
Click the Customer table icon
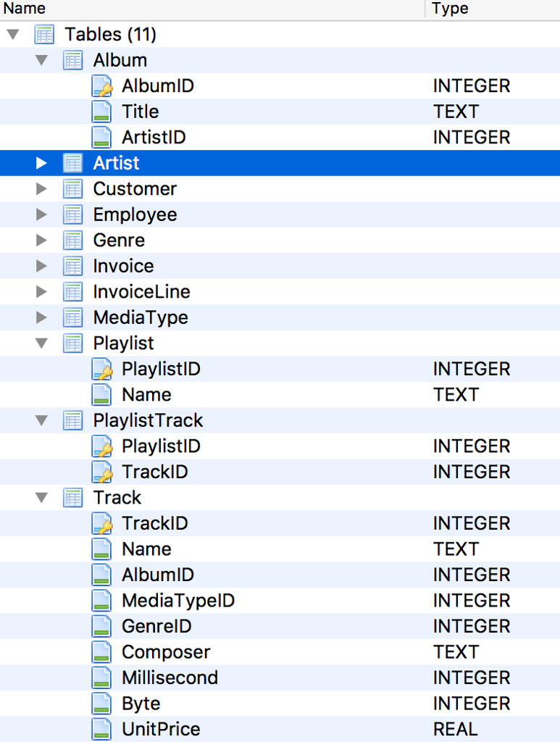73,189
